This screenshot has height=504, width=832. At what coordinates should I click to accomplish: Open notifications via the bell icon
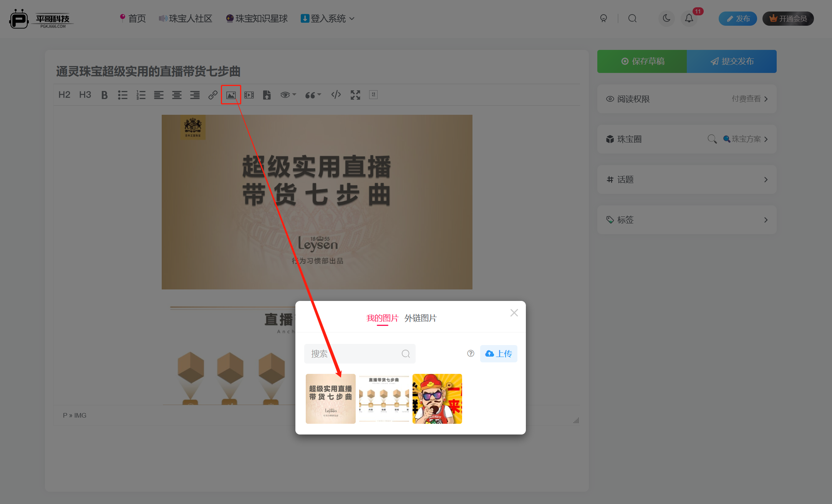[689, 18]
